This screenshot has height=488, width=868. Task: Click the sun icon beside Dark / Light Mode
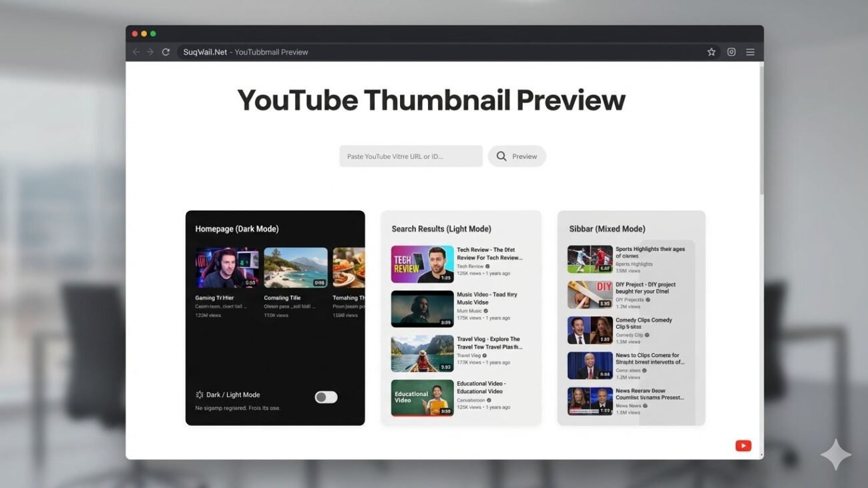199,395
